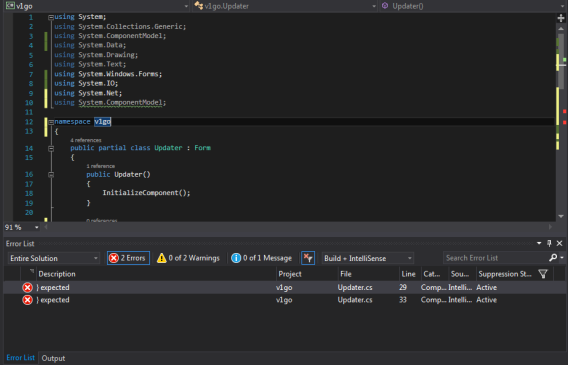Click the 4 references CodeLens link
Image resolution: width=568 pixels, height=365 pixels.
[x=86, y=140]
